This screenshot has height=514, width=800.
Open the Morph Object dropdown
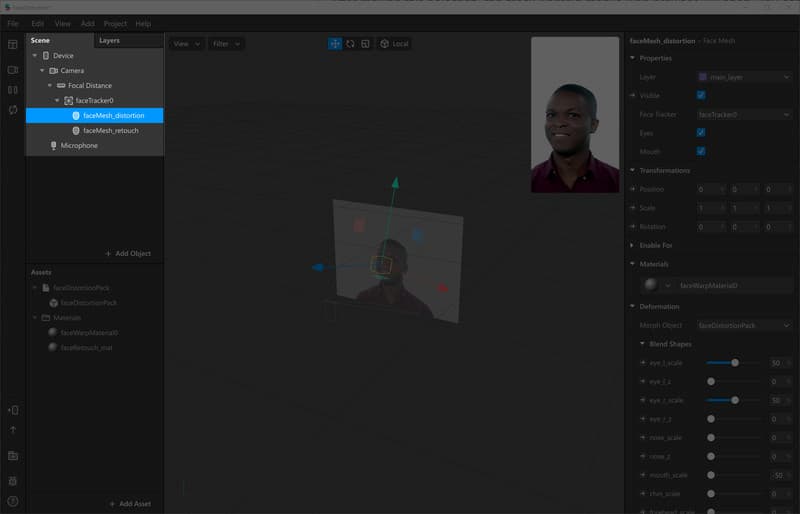point(744,326)
